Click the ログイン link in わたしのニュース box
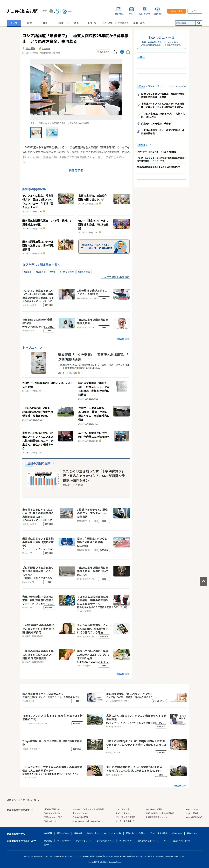This screenshot has width=209, height=868. point(169,42)
